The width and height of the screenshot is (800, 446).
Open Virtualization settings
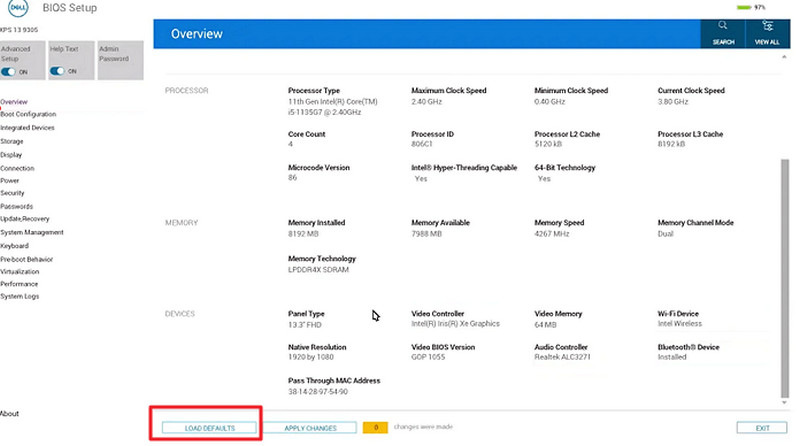(x=19, y=271)
